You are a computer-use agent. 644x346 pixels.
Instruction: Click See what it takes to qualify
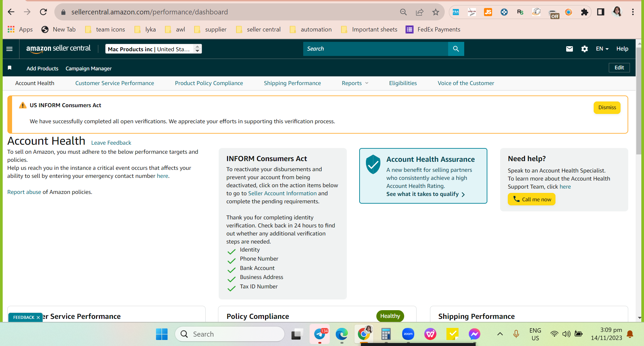[425, 194]
